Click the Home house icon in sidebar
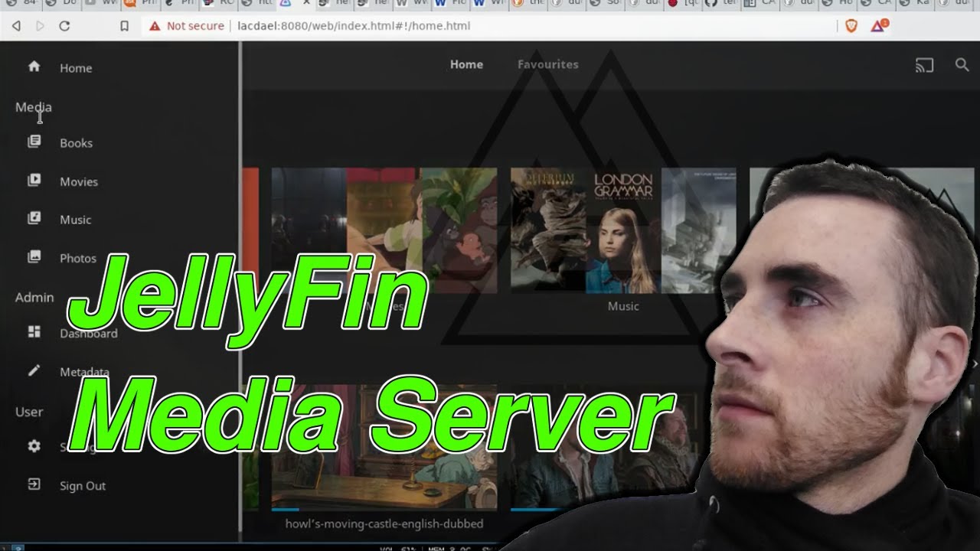980x551 pixels. click(x=34, y=67)
